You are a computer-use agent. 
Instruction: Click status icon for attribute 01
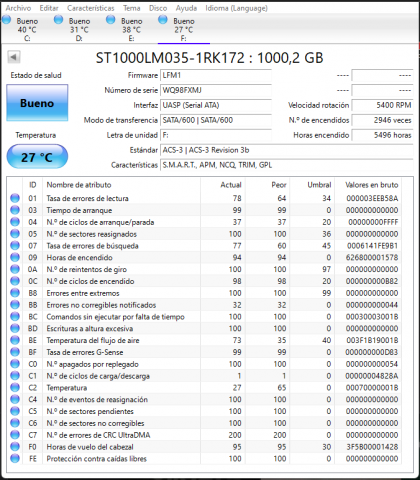pyautogui.click(x=15, y=198)
